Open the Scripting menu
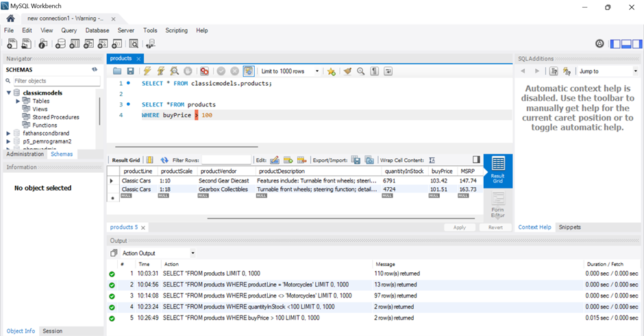Viewport: 644px width, 336px height. pyautogui.click(x=177, y=30)
